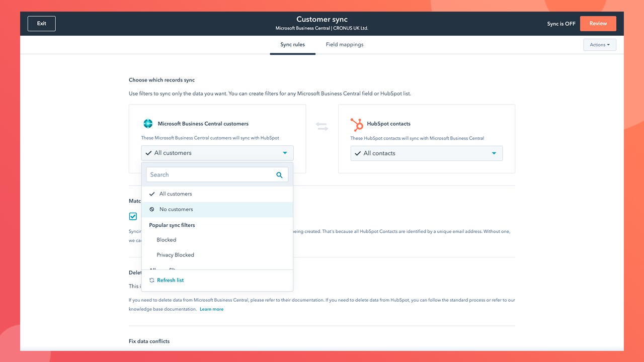Click the Refresh list link
Viewport: 644px width, 362px height.
click(x=170, y=281)
